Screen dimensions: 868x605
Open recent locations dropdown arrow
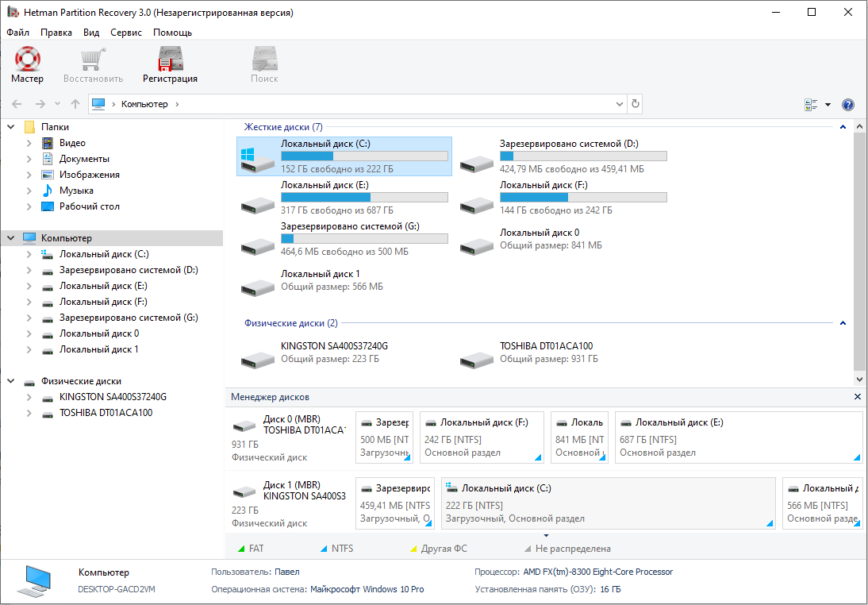point(58,104)
